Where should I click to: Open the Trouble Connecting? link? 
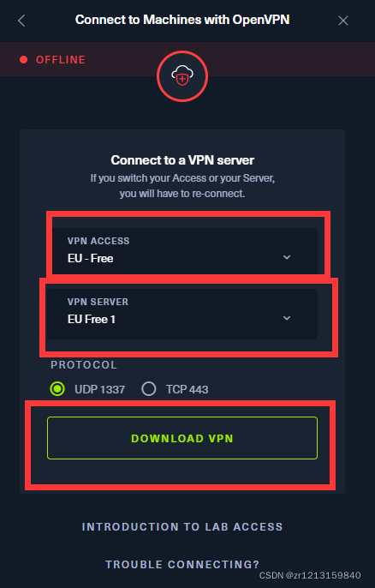point(182,564)
